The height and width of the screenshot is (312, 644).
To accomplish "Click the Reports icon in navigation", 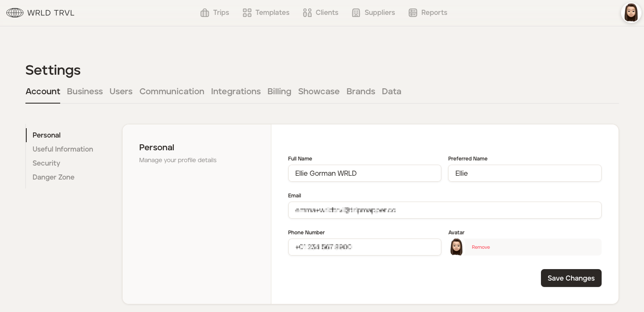I will (413, 13).
